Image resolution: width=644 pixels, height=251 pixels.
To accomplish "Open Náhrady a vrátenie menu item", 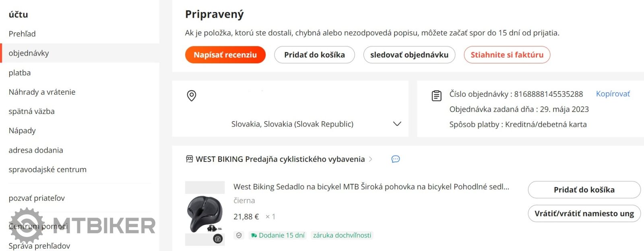I will pos(42,92).
